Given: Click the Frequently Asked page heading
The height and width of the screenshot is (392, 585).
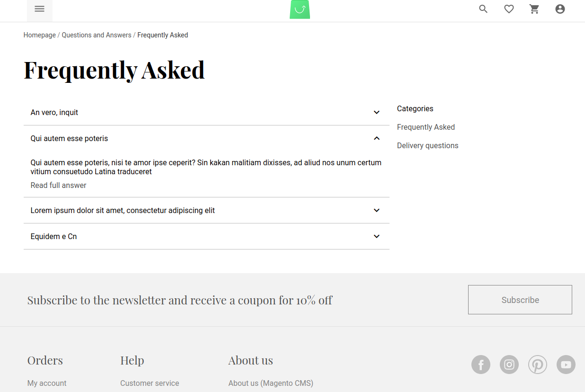Looking at the screenshot, I should click(x=114, y=70).
